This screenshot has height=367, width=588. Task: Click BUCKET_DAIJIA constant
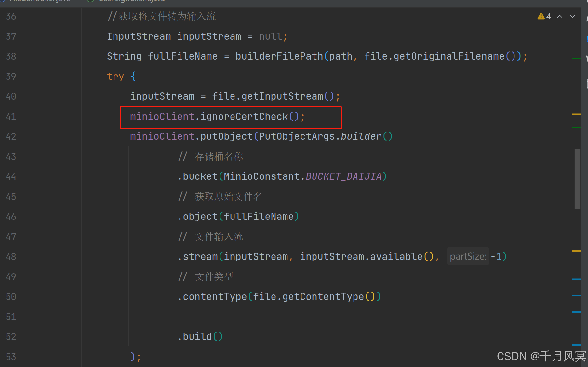(x=343, y=176)
